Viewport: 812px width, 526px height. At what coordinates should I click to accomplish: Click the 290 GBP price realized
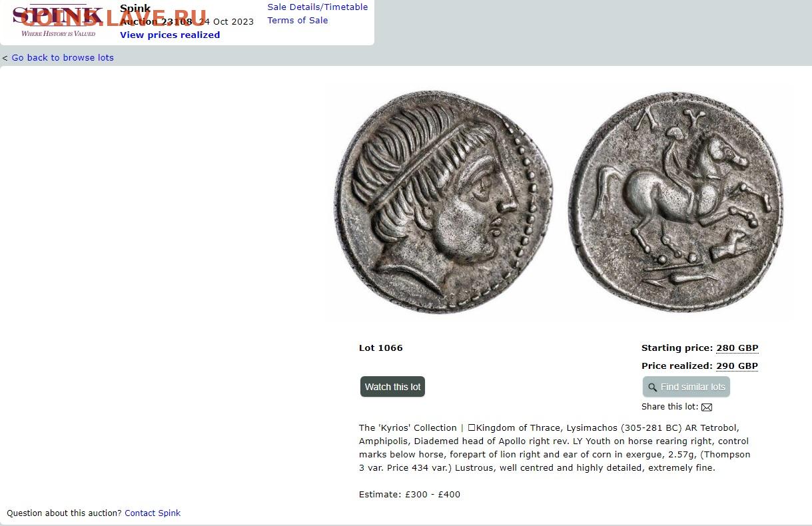[x=737, y=366]
